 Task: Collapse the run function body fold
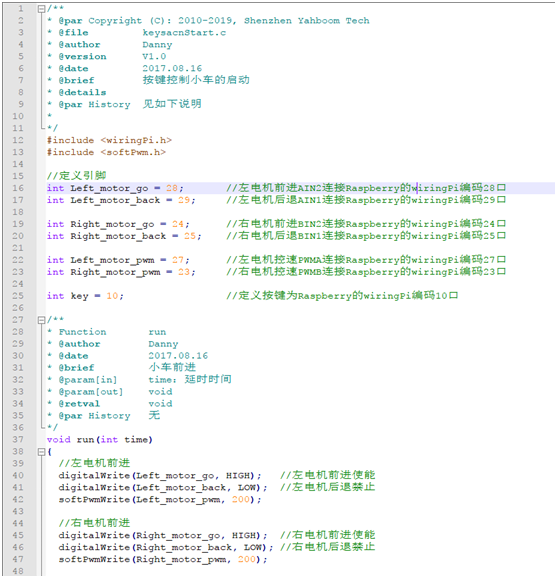[41, 452]
